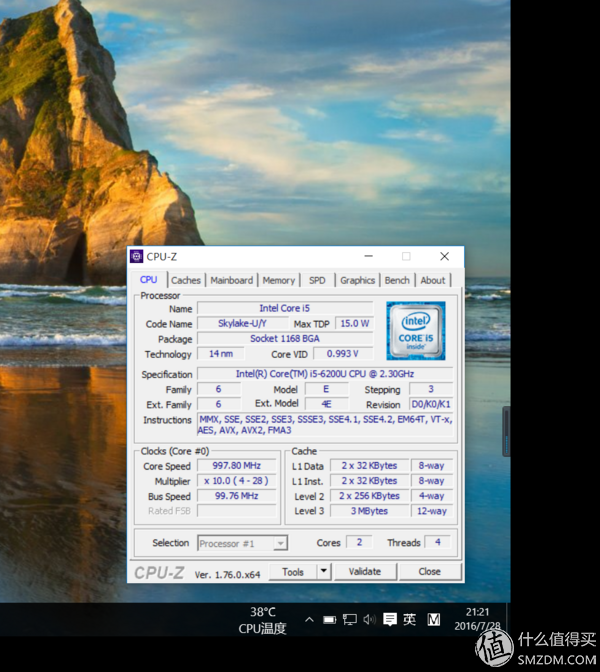
Task: Open the Mainboard tab
Action: 232,280
